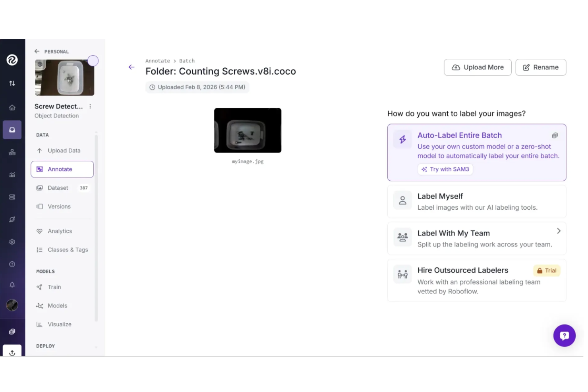Go back using the purple left arrow

coord(132,67)
